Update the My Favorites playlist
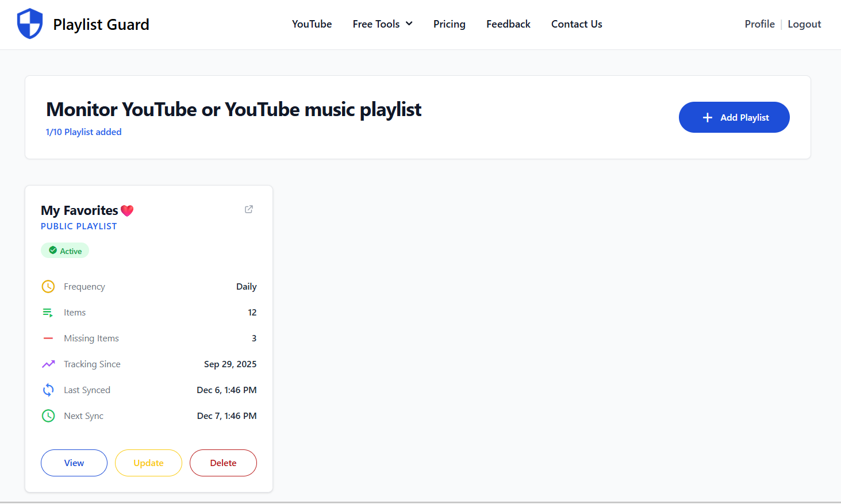Viewport: 841px width, 504px height. (148, 463)
